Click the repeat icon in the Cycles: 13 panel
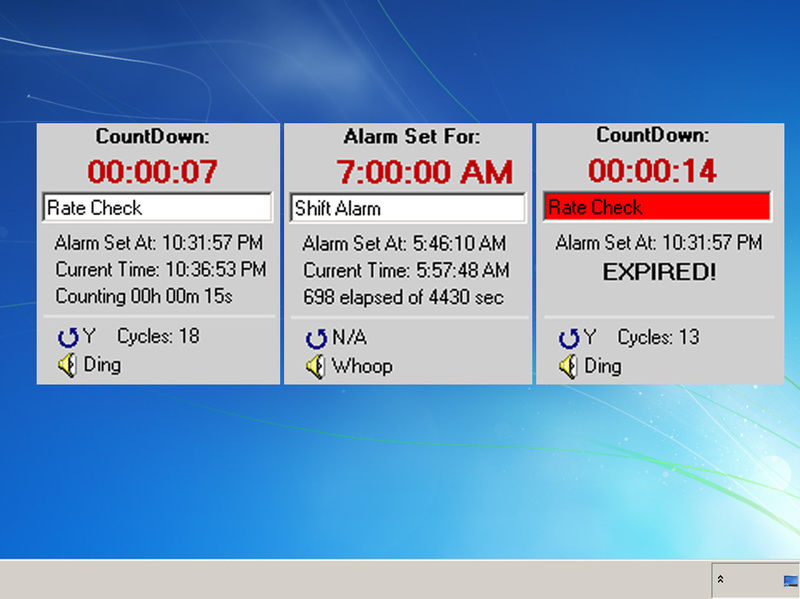The height and width of the screenshot is (599, 800). coord(568,338)
